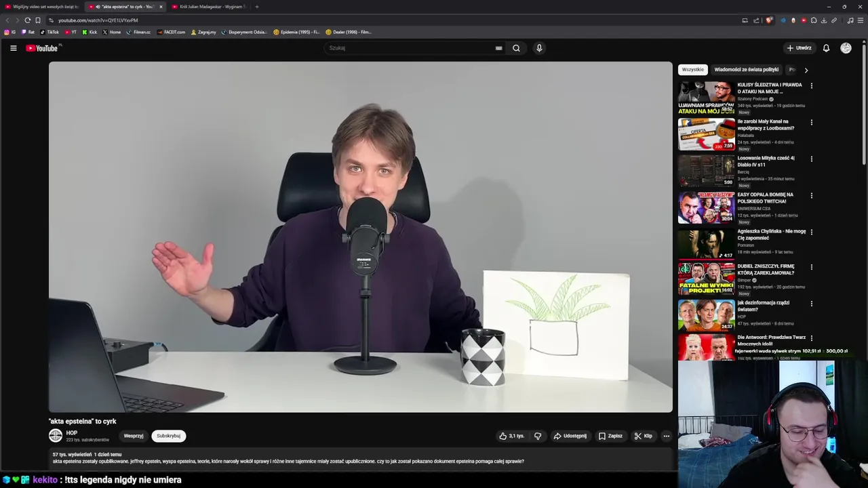
Task: Open browser extensions puzzle icon
Action: pyautogui.click(x=814, y=20)
